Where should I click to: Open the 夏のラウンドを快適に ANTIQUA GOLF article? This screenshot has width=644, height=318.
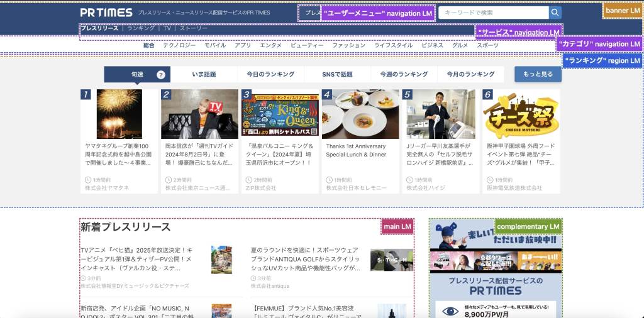306,260
